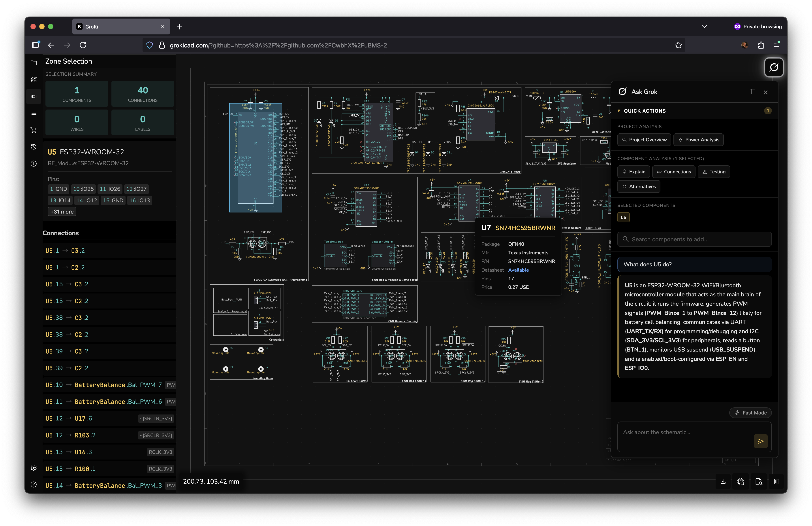Click the Testing button
This screenshot has width=812, height=526.
pos(714,172)
